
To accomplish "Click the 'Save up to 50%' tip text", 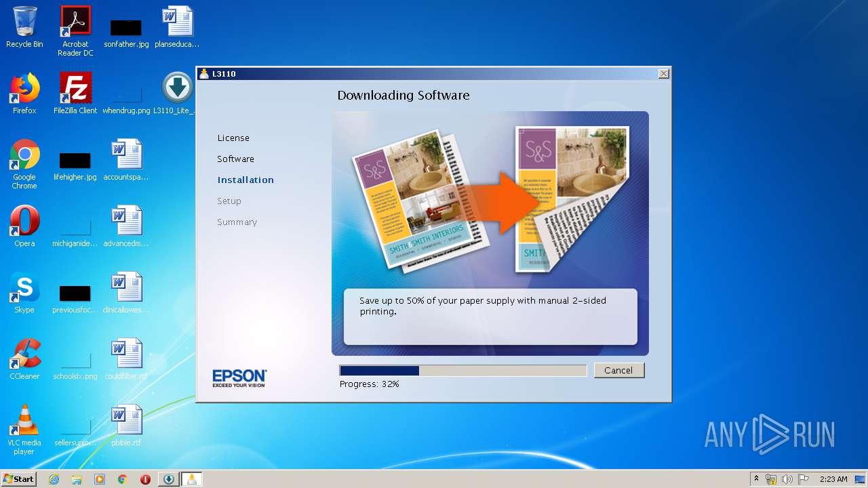I will pos(483,306).
